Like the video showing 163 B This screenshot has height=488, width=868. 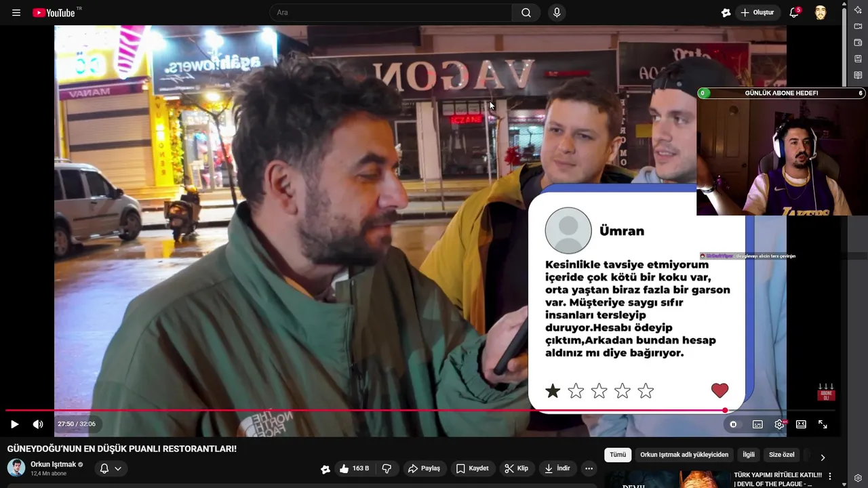(354, 468)
